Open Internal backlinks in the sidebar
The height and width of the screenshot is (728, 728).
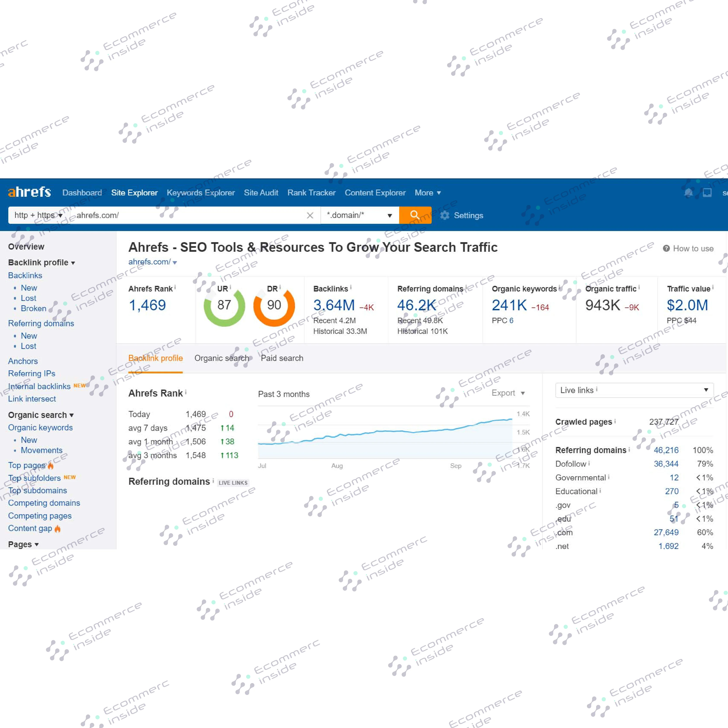[x=39, y=386]
